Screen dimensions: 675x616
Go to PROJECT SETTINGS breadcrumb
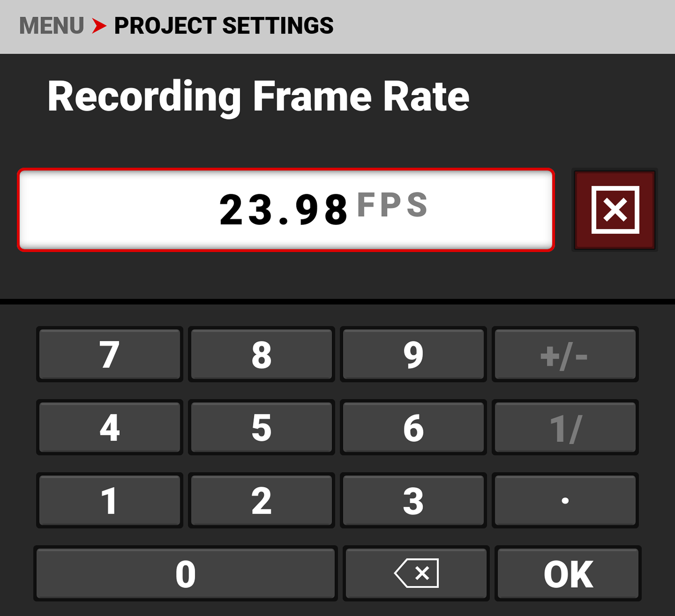point(224,26)
